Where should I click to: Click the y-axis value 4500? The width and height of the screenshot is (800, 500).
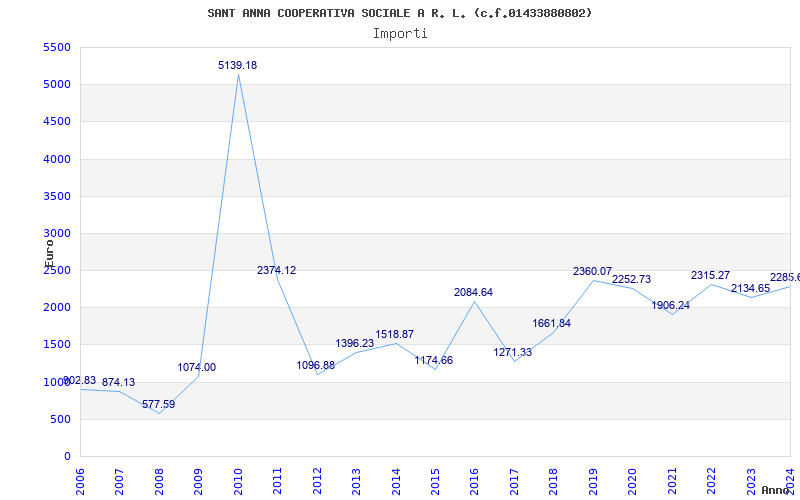tap(57, 122)
